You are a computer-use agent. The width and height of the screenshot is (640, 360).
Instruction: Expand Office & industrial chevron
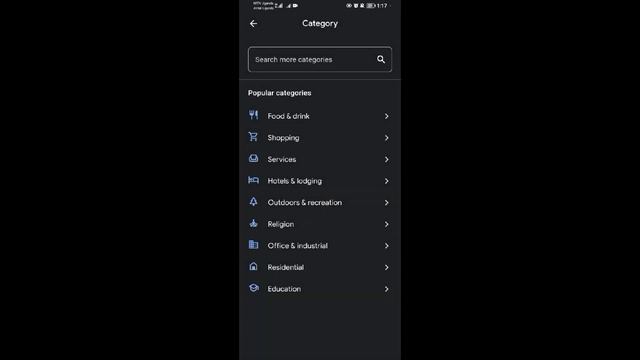pos(386,246)
